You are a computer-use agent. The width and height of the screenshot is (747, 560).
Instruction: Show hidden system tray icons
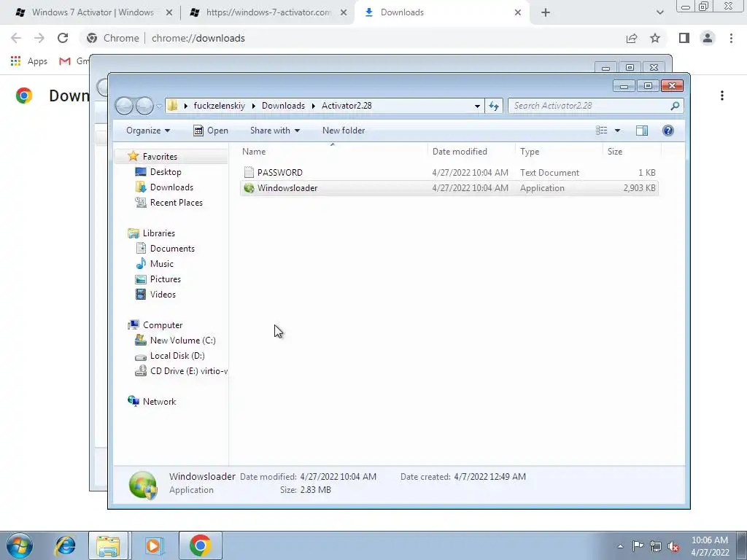pyautogui.click(x=620, y=546)
